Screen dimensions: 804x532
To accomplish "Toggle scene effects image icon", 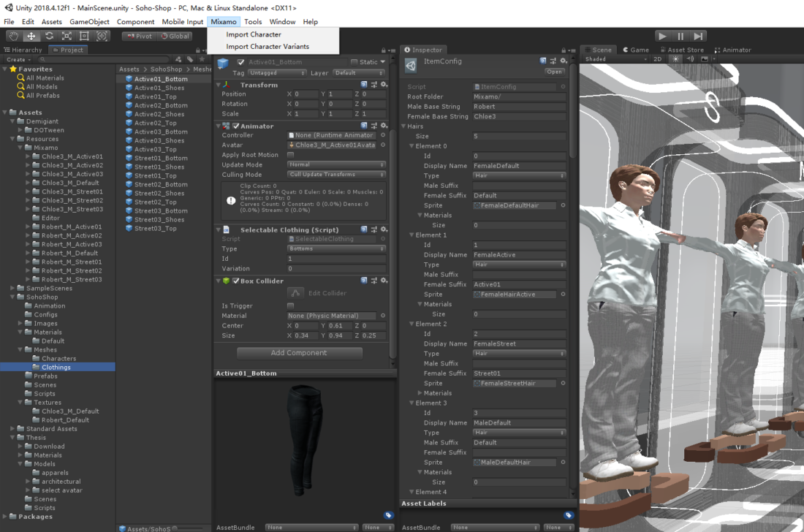I will coord(705,59).
